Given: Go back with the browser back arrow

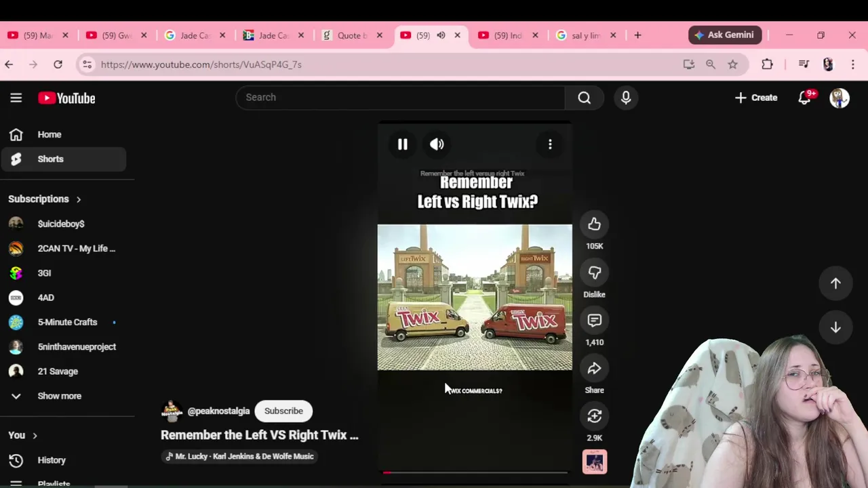Looking at the screenshot, I should pyautogui.click(x=9, y=64).
